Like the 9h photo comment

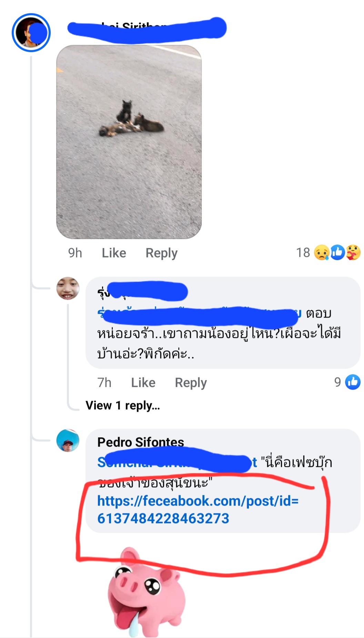[114, 253]
